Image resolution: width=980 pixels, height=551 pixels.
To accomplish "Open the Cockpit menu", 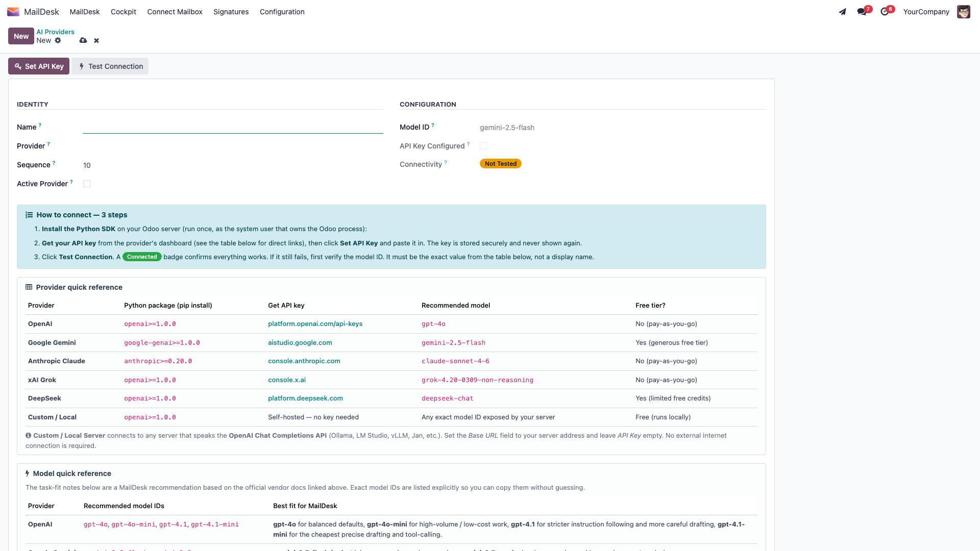I will 124,12.
